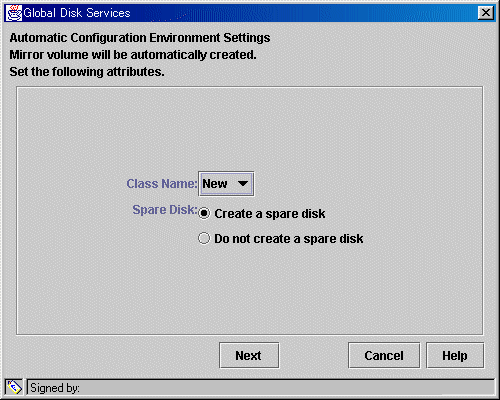Click the Global Disk Services title bar text
This screenshot has height=400, width=500.
[x=77, y=13]
